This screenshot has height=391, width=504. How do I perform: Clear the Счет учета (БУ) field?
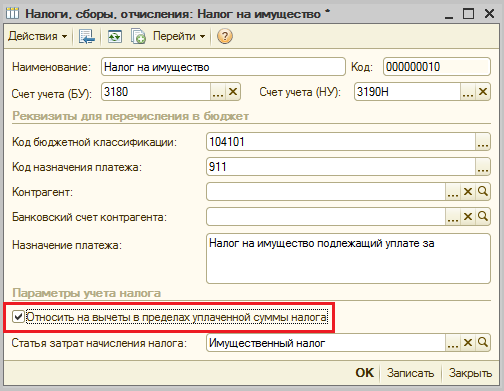click(233, 92)
